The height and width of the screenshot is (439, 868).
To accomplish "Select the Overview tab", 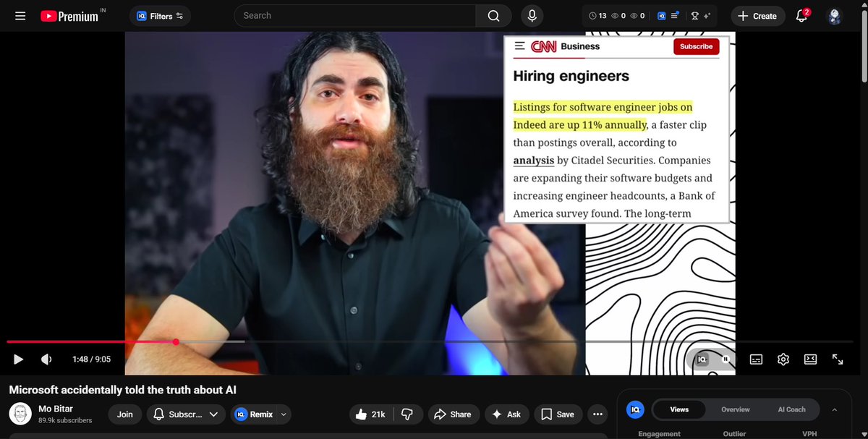I will coord(736,409).
